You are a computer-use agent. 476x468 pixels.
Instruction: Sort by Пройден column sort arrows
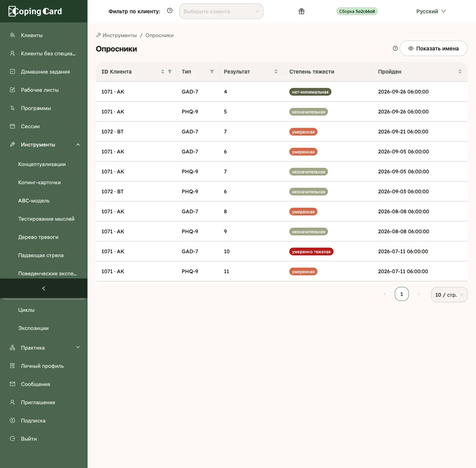click(x=460, y=71)
